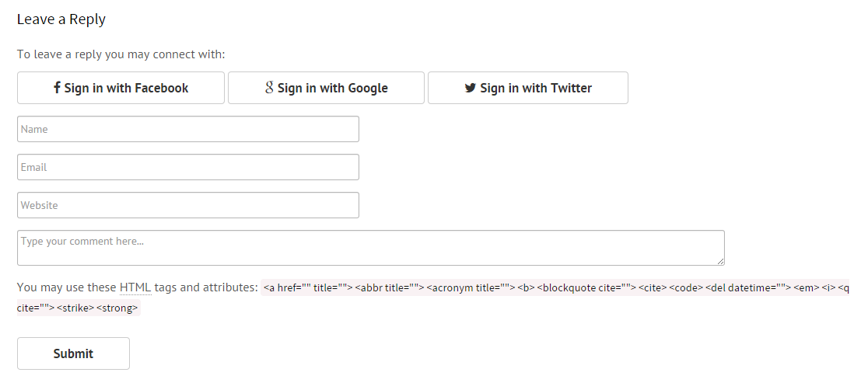Viewport: 868px width, 383px height.
Task: Click the dotted-underlined HTML abbreviation
Action: 135,287
